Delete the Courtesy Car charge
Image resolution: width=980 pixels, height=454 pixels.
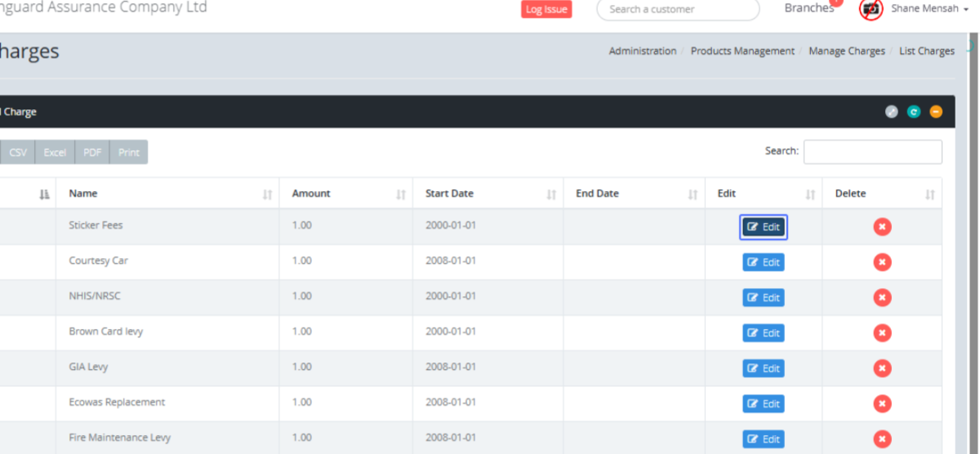pyautogui.click(x=882, y=262)
